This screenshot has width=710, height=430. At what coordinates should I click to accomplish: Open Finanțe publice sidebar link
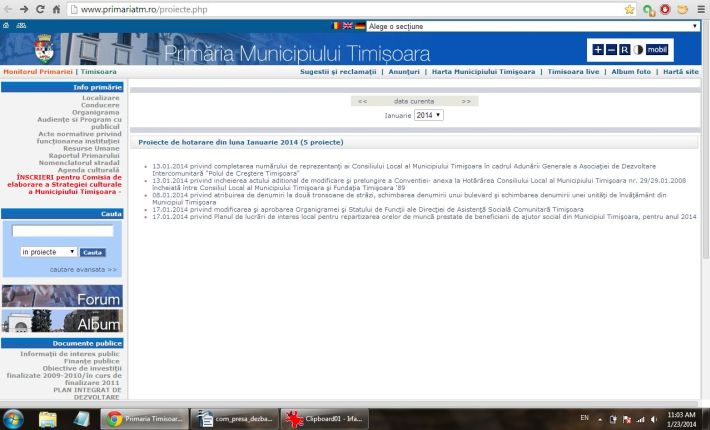pos(91,361)
